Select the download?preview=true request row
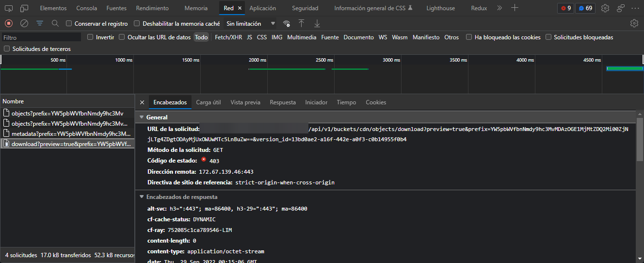644x263 pixels. (x=67, y=144)
